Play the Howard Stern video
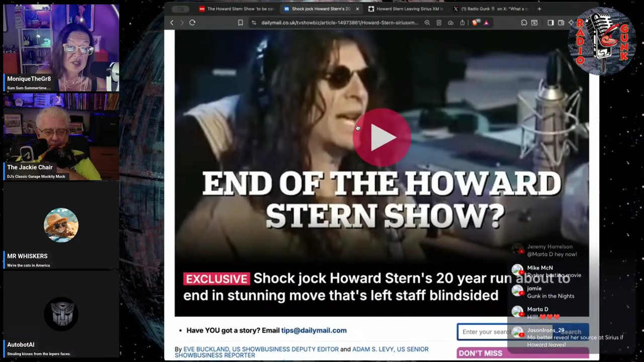Image resolution: width=644 pixels, height=362 pixels. [382, 138]
